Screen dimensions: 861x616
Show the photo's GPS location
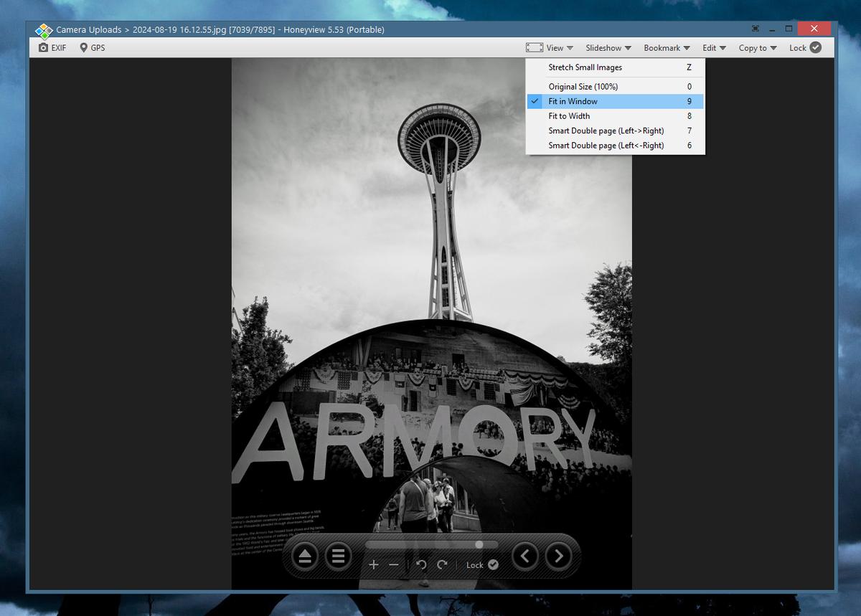92,48
